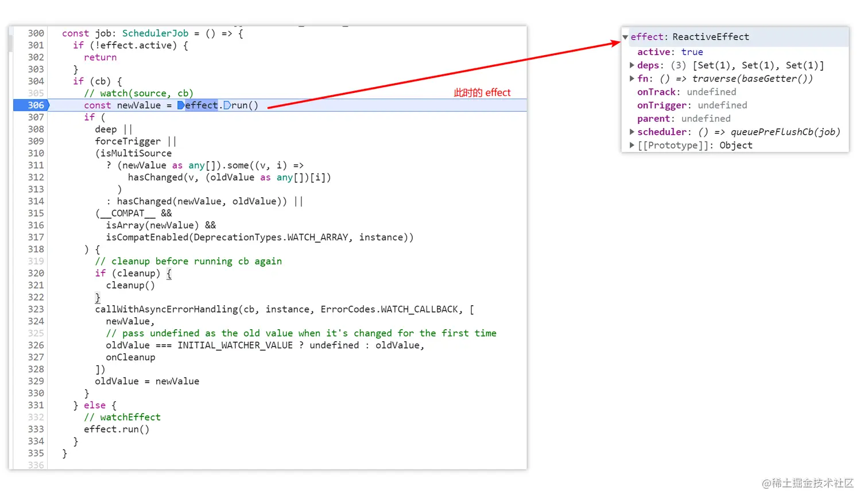Expand the scheduler function property
Image resolution: width=868 pixels, height=503 pixels.
(632, 132)
